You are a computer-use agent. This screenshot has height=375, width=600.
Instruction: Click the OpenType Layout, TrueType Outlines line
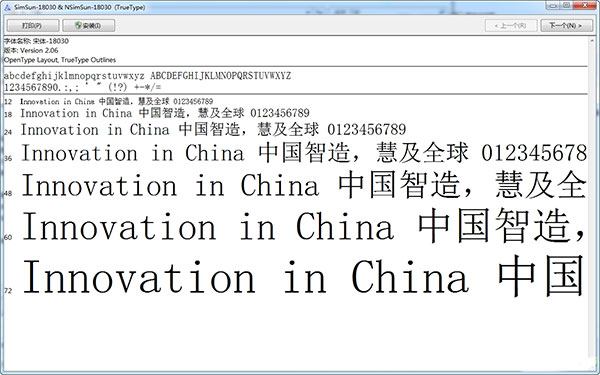(60, 60)
